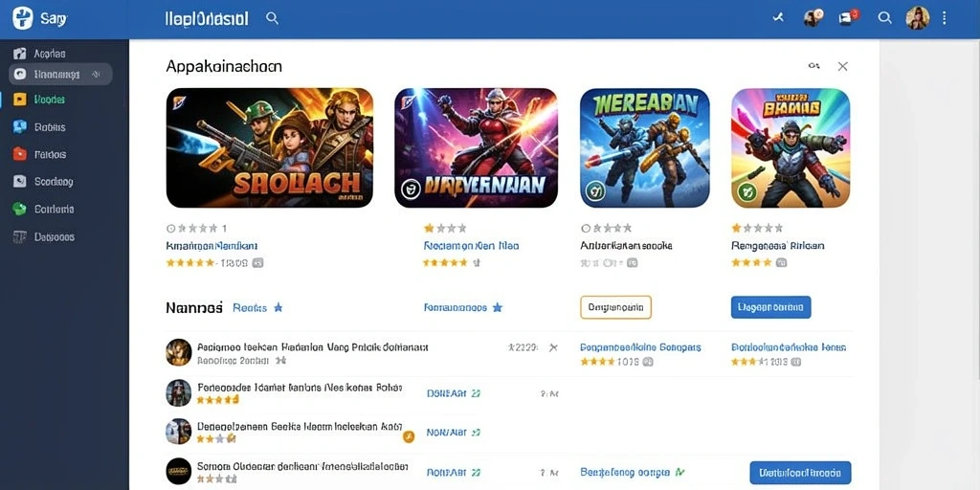
Task: Click the checkmark icon in the top bar
Action: tap(778, 18)
